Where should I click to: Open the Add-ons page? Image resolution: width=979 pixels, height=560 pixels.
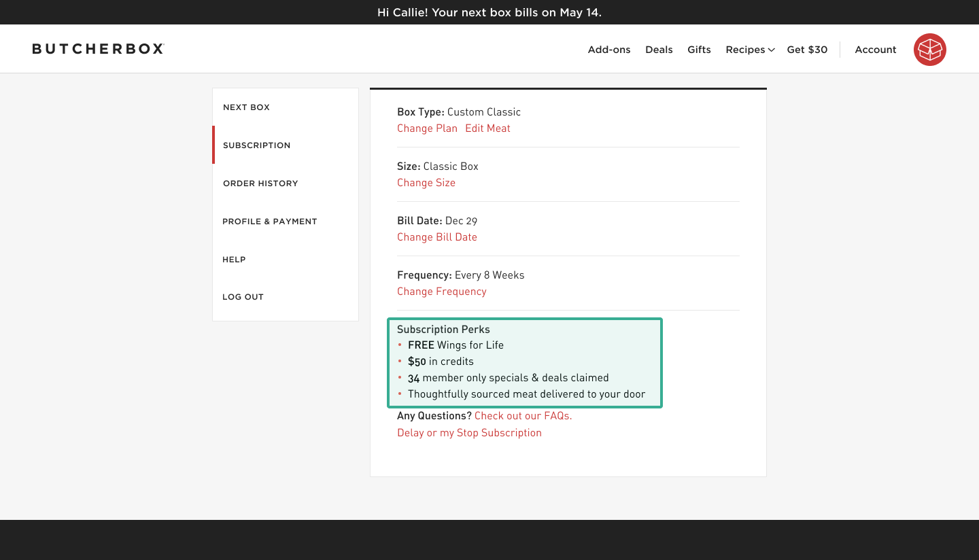coord(609,50)
